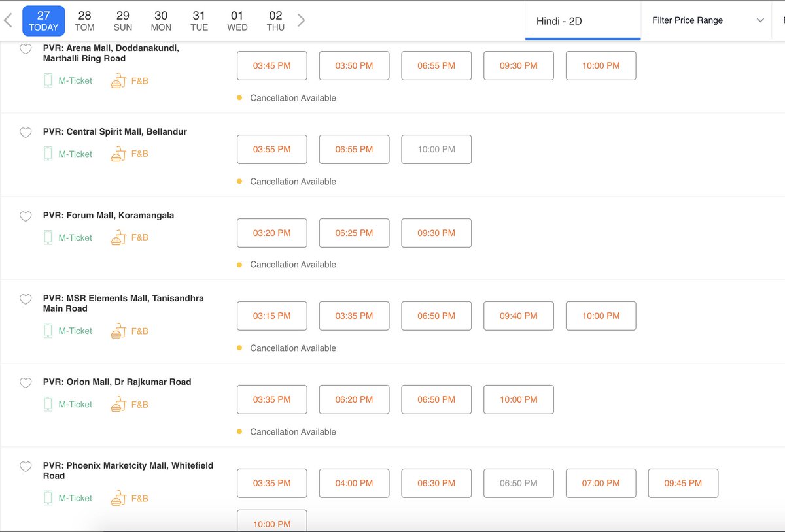Book 04:00 PM show at Phoenix Marketcity Mall

(355, 483)
